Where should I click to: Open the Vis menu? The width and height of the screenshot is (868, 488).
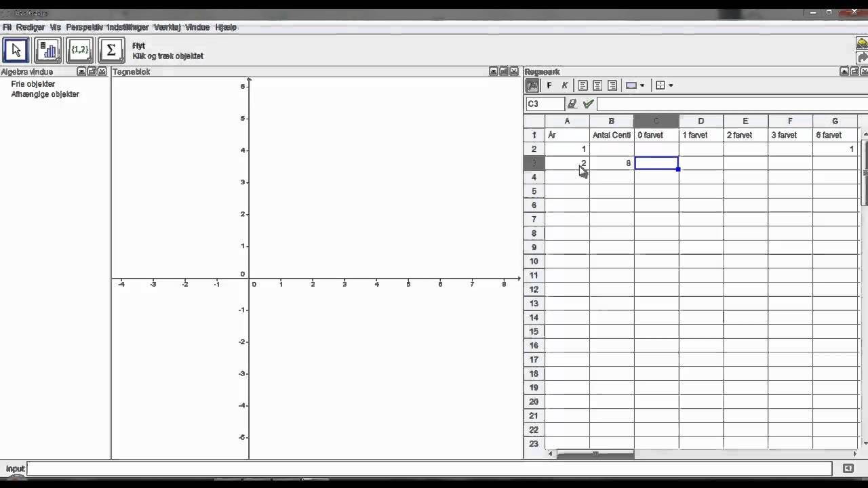[x=55, y=27]
